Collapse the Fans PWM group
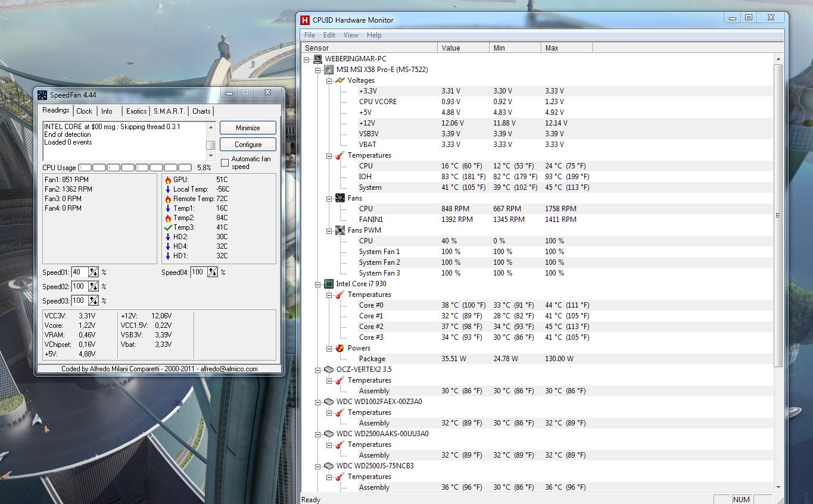 (x=329, y=230)
